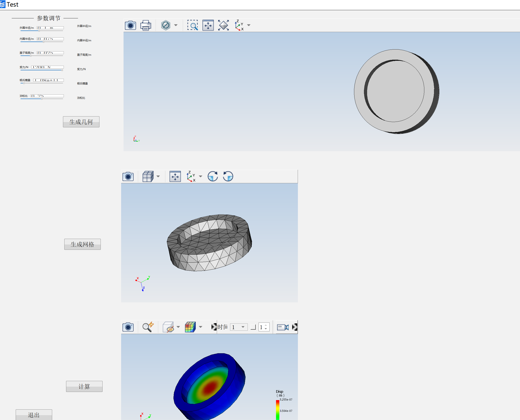The height and width of the screenshot is (420, 520).
Task: Click the 退出 button
Action: (34, 415)
